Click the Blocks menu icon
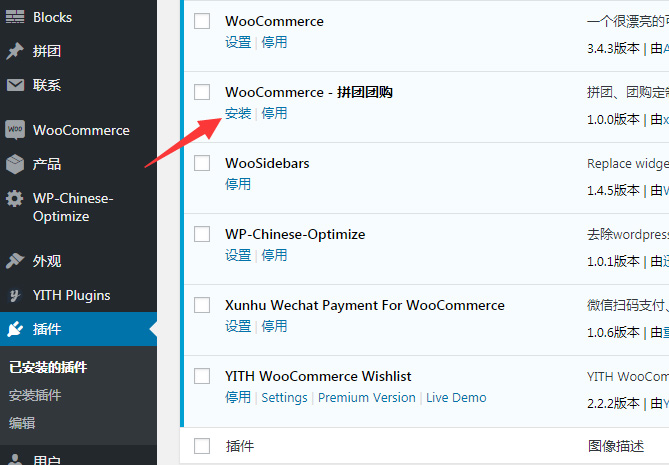The width and height of the screenshot is (669, 465). coord(15,17)
